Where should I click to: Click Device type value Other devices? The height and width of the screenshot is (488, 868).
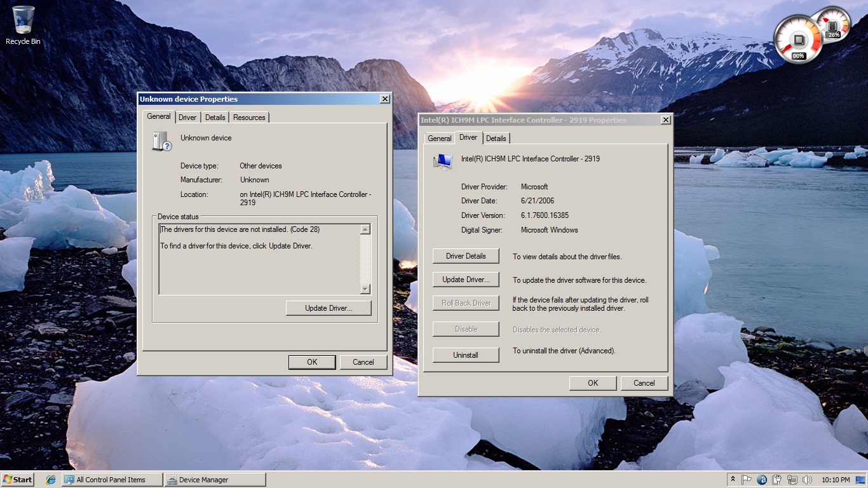(x=261, y=166)
